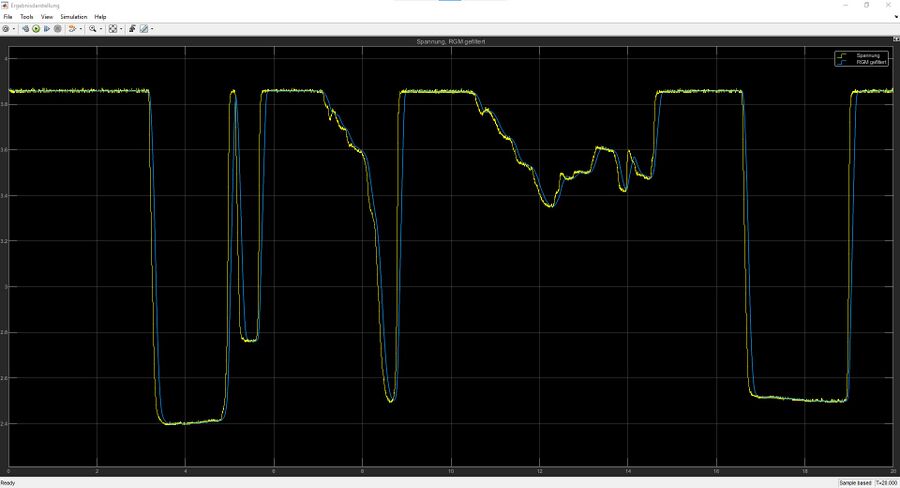Viewport: 900px width, 488px height.
Task: Click the Step Back simulation button
Action: (25, 29)
